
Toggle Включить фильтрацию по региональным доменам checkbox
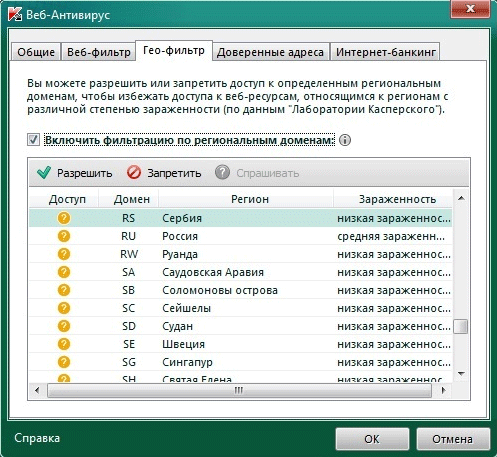click(33, 140)
